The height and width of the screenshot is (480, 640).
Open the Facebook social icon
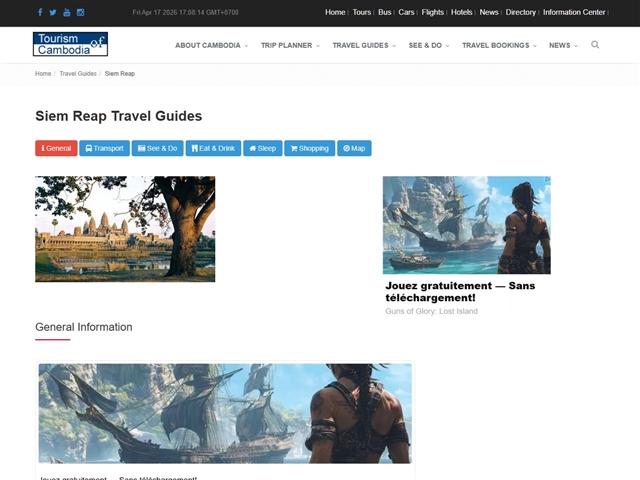pyautogui.click(x=40, y=12)
